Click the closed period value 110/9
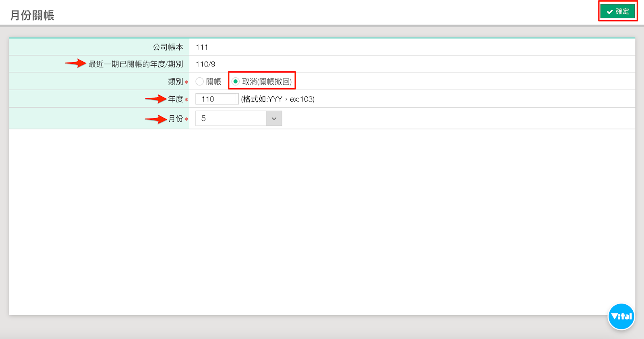This screenshot has width=644, height=339. pos(205,64)
